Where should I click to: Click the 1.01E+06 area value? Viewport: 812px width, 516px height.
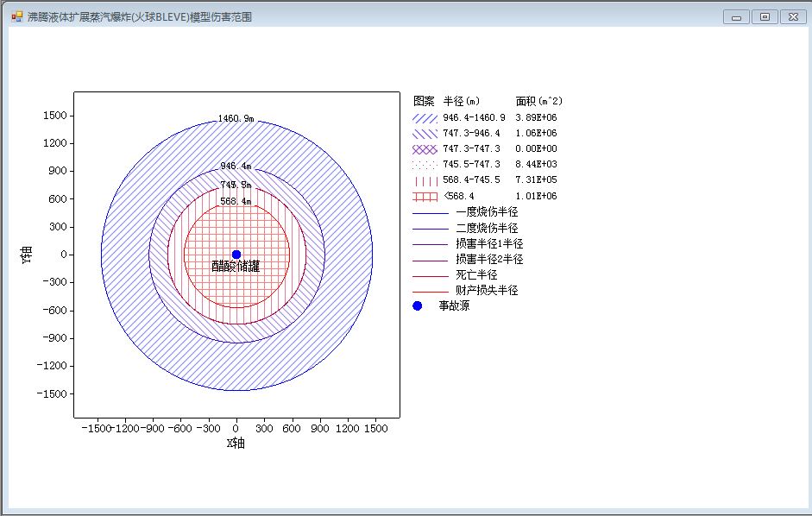[x=536, y=196]
